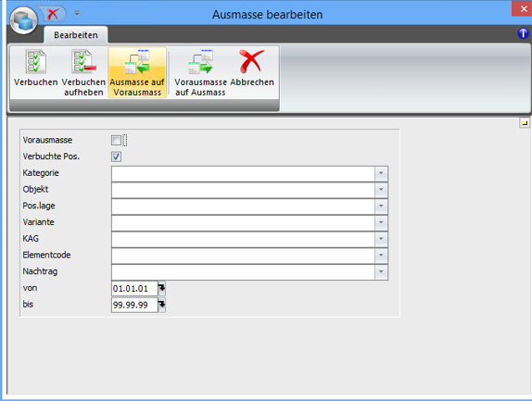Open the round application orb button
The width and height of the screenshot is (532, 401).
23,20
